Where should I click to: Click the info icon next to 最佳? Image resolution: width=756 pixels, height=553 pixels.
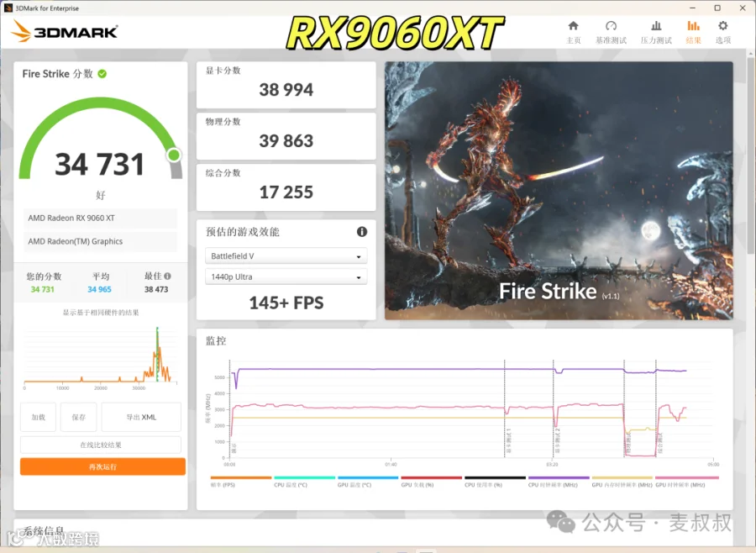coord(167,276)
